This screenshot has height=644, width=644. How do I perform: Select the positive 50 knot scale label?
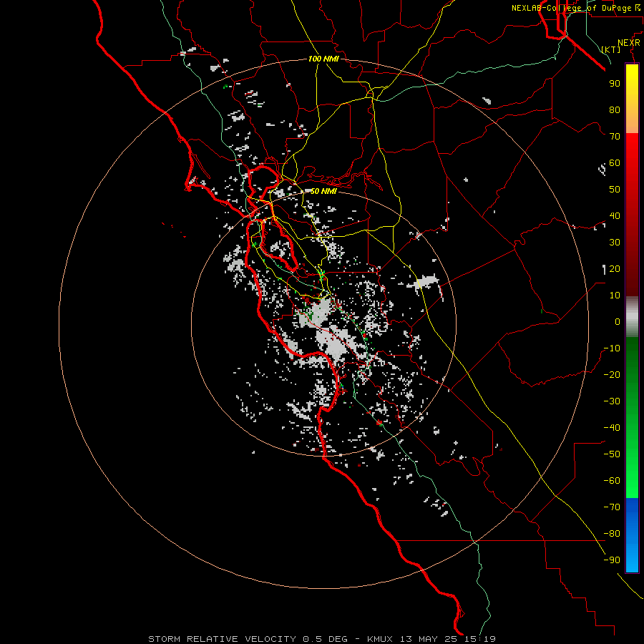(x=615, y=190)
